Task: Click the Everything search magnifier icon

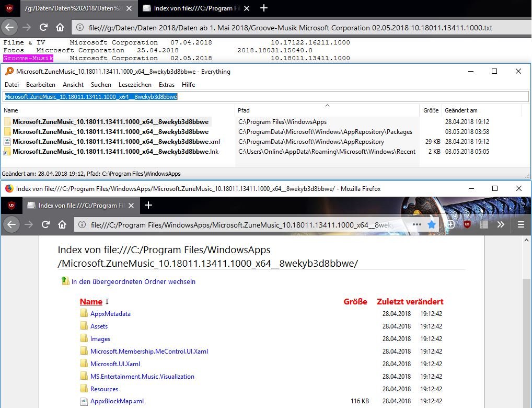Action: 9,71
